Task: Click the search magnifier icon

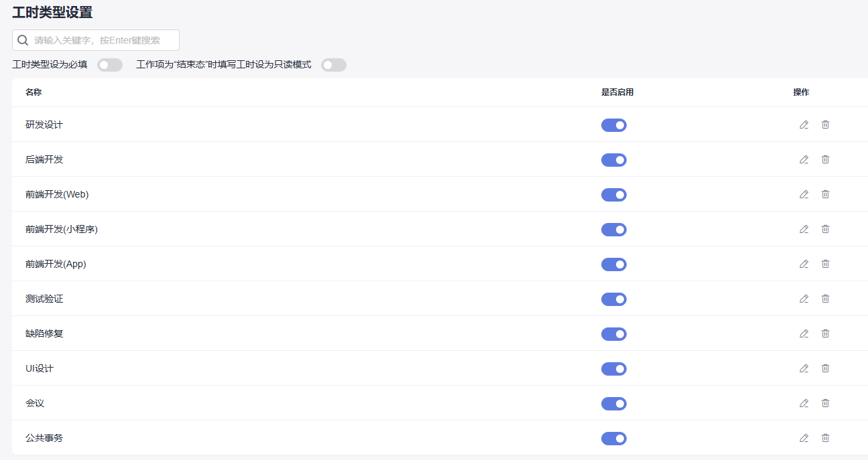Action: click(23, 40)
